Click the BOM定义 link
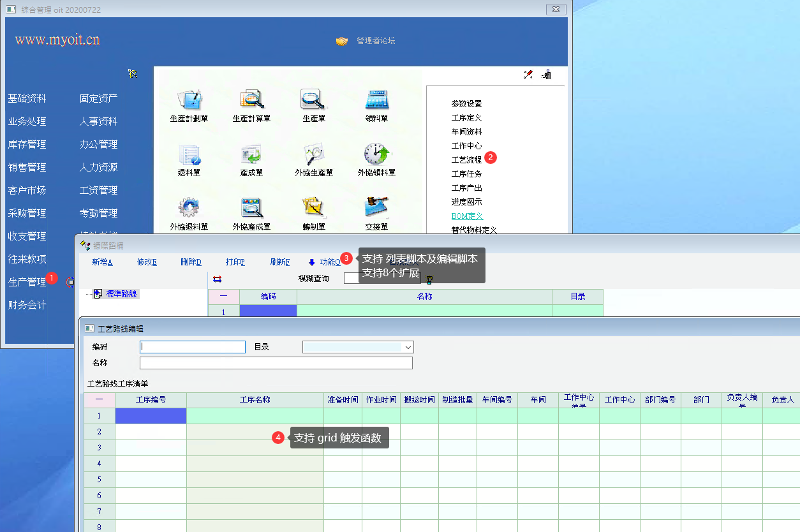The width and height of the screenshot is (800, 532). tap(467, 216)
